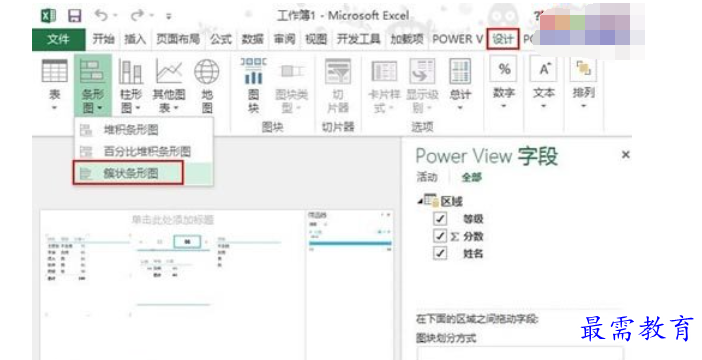Uncheck the 等级 field checkbox
Viewport: 702px width, 360px height.
click(x=440, y=219)
